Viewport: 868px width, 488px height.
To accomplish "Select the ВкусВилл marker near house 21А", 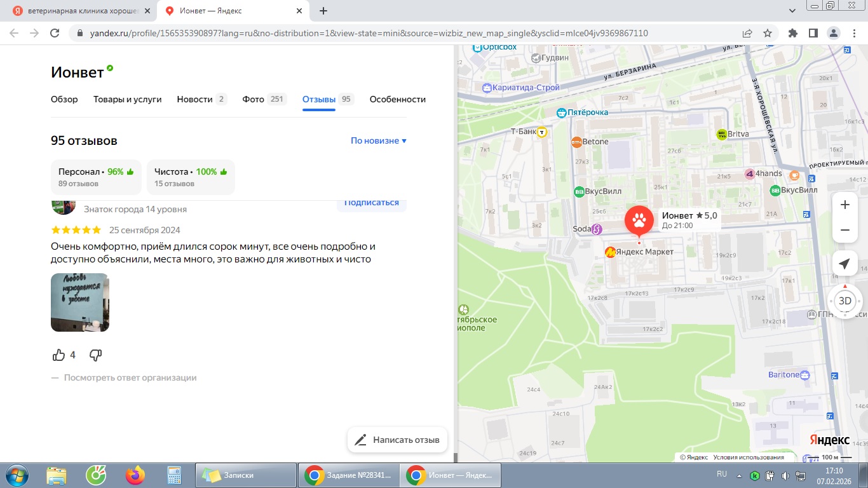I will pos(775,190).
